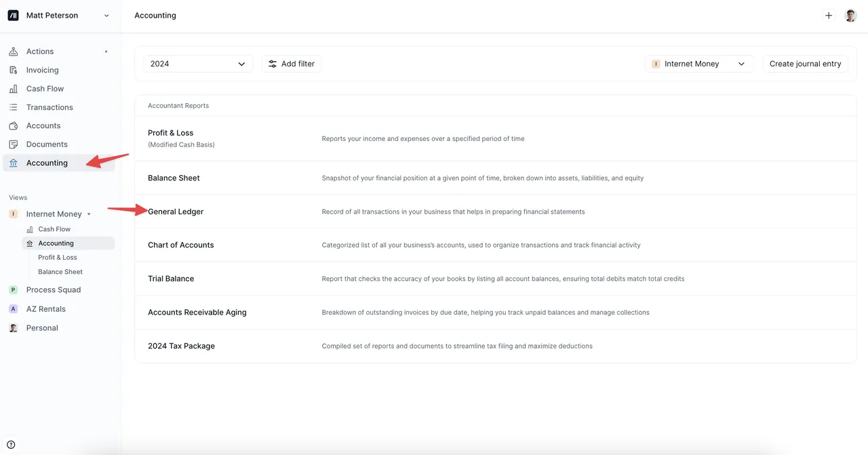Click the Invoicing sidebar icon
Viewport: 868px width, 455px height.
[14, 70]
